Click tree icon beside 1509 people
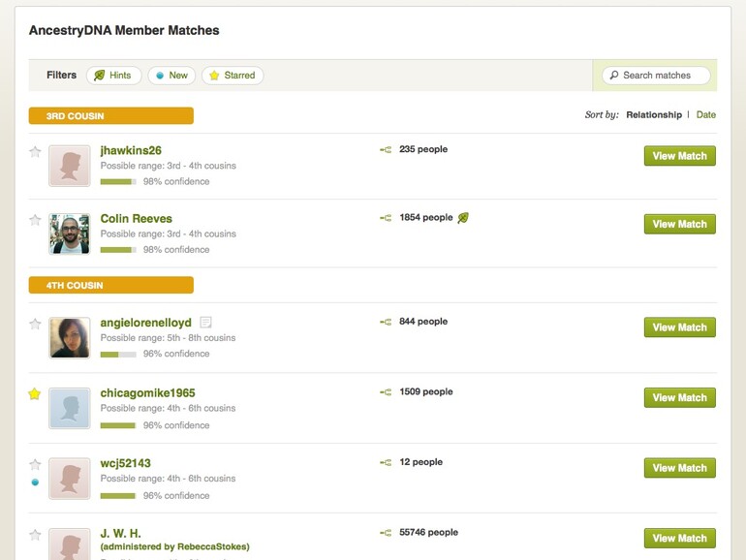746x560 pixels. 386,392
